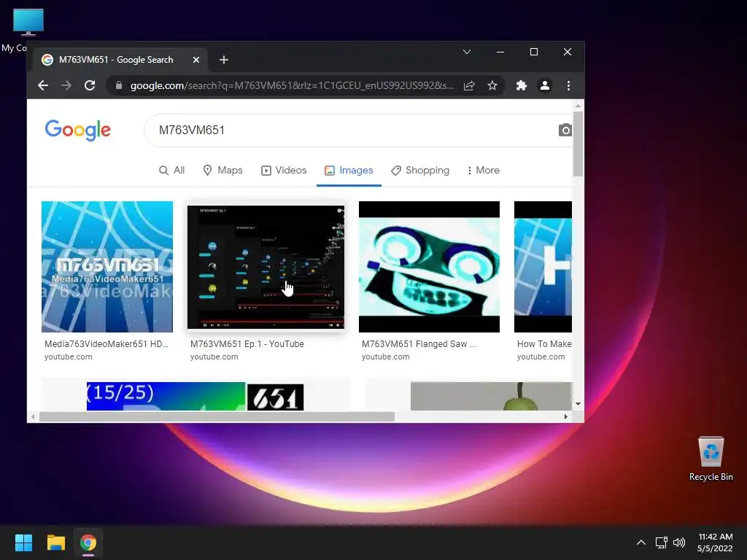Click youtube.com under Flanged Saw result
This screenshot has height=560, width=747.
pos(385,357)
